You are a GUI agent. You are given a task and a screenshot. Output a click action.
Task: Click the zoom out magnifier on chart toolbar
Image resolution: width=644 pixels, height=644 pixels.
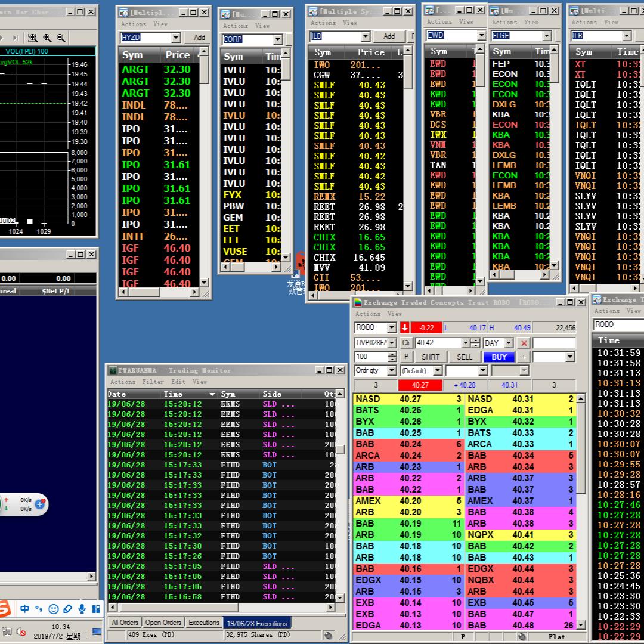[x=61, y=38]
